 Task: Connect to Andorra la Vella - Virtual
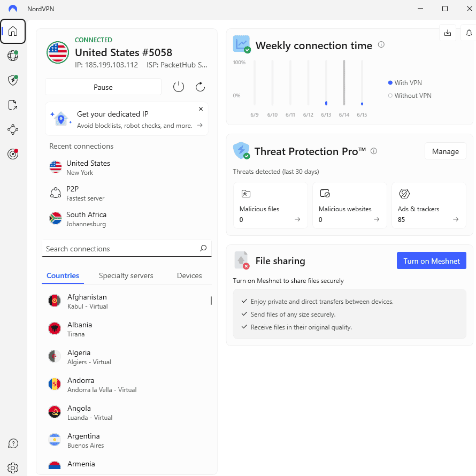(127, 385)
